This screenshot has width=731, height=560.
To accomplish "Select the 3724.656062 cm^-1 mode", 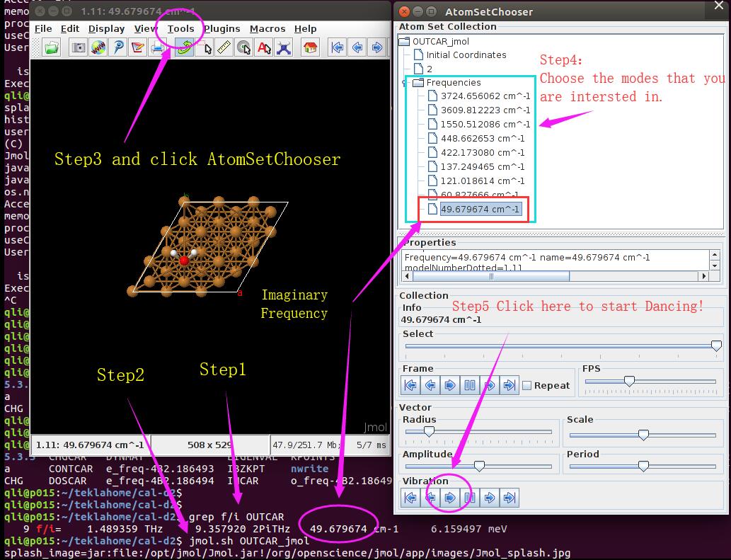I will tap(485, 96).
